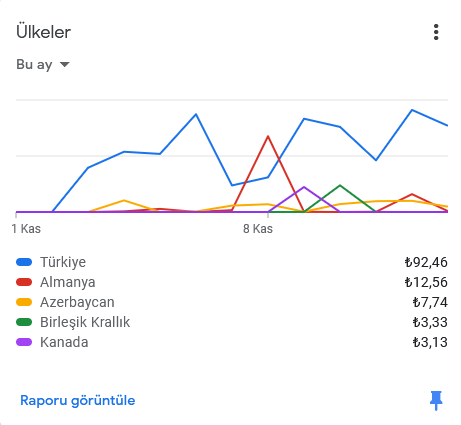
Task: Click the blue Türkiye legend swatch
Action: pyautogui.click(x=24, y=262)
